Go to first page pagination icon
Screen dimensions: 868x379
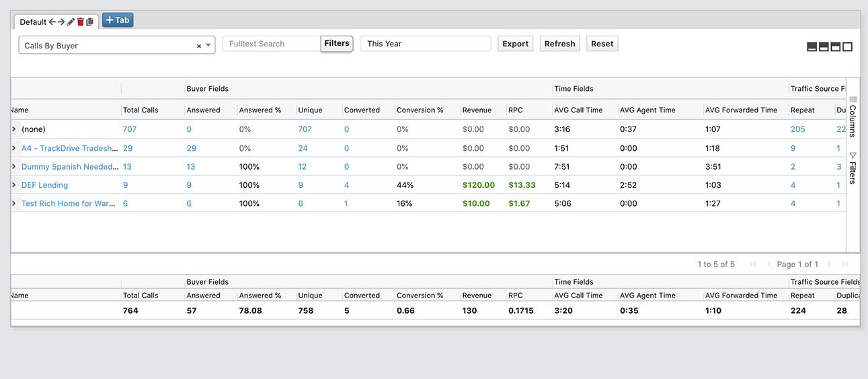[754, 264]
